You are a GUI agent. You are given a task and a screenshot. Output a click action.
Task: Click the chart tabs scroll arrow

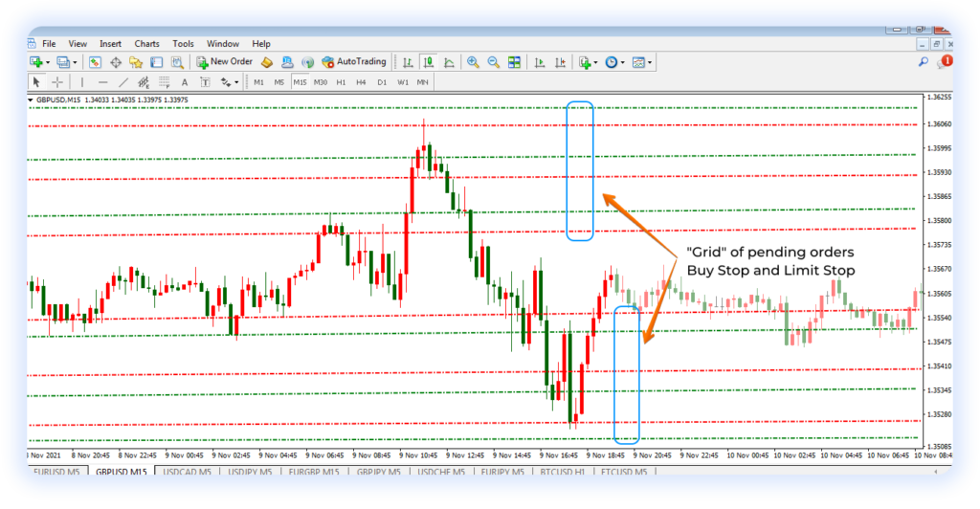936,472
